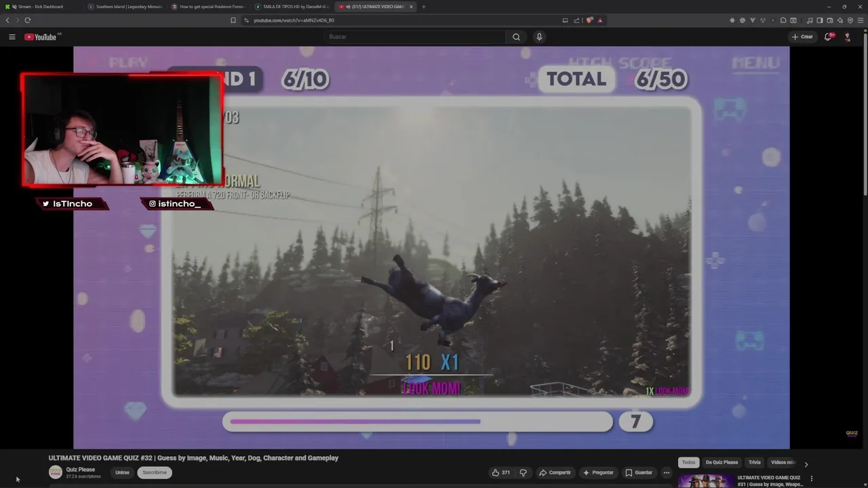Click the search magnifier button
This screenshot has height=488, width=868.
516,37
